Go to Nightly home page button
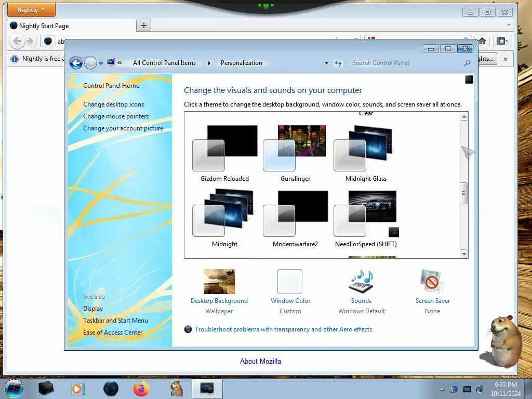The height and width of the screenshot is (399, 532). (x=482, y=41)
